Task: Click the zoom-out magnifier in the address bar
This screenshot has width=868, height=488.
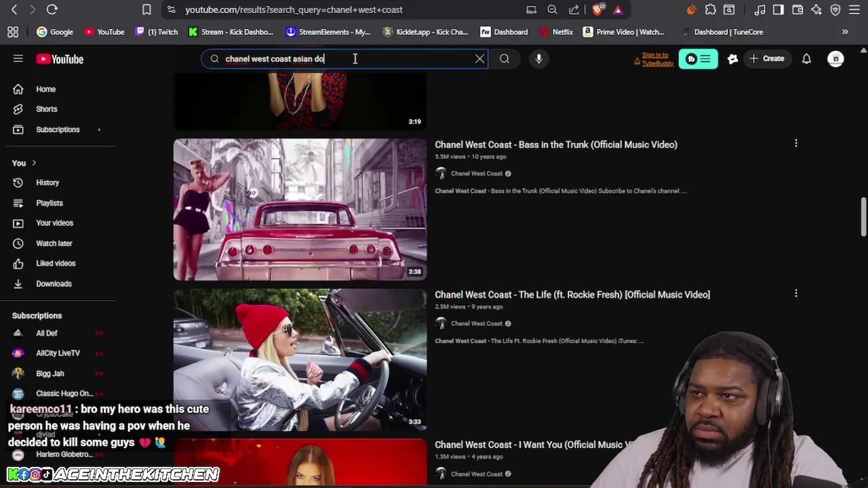Action: [553, 9]
